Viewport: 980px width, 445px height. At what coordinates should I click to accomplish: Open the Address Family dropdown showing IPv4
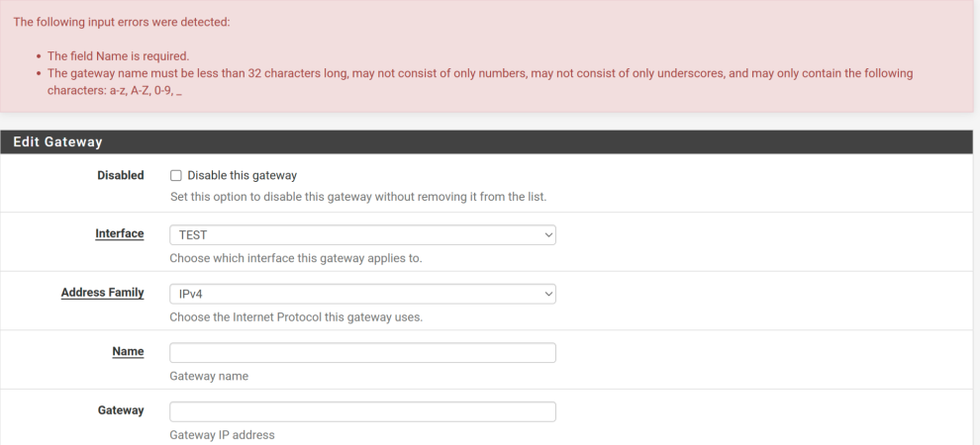pos(362,294)
